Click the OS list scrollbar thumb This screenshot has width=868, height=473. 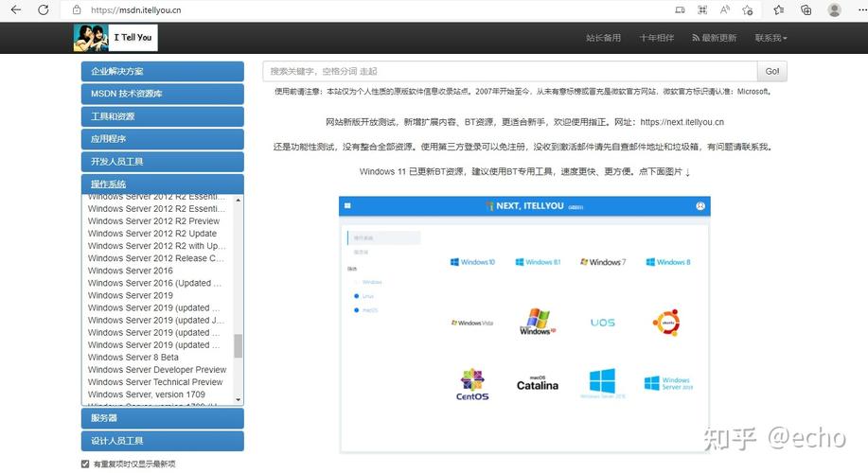coord(238,345)
